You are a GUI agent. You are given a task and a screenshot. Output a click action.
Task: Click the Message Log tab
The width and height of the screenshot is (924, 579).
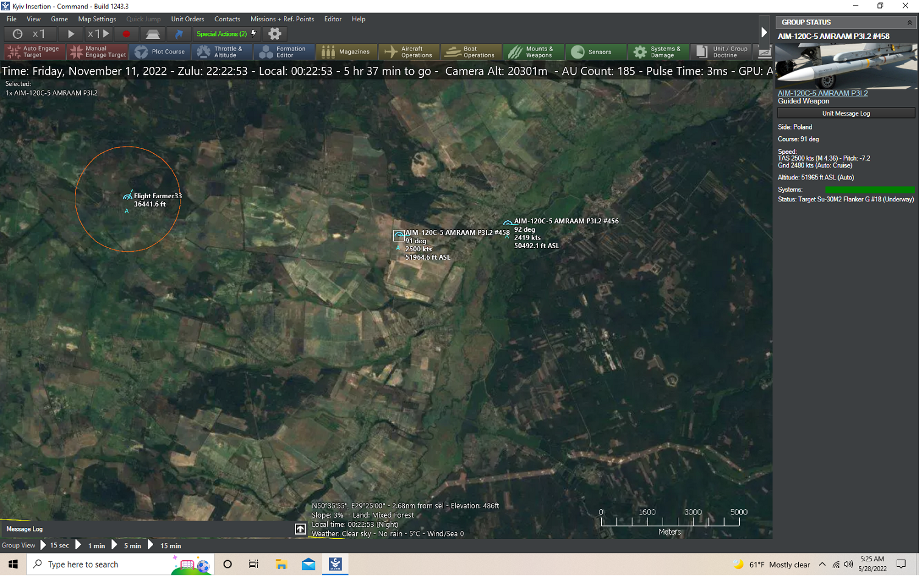coord(24,529)
